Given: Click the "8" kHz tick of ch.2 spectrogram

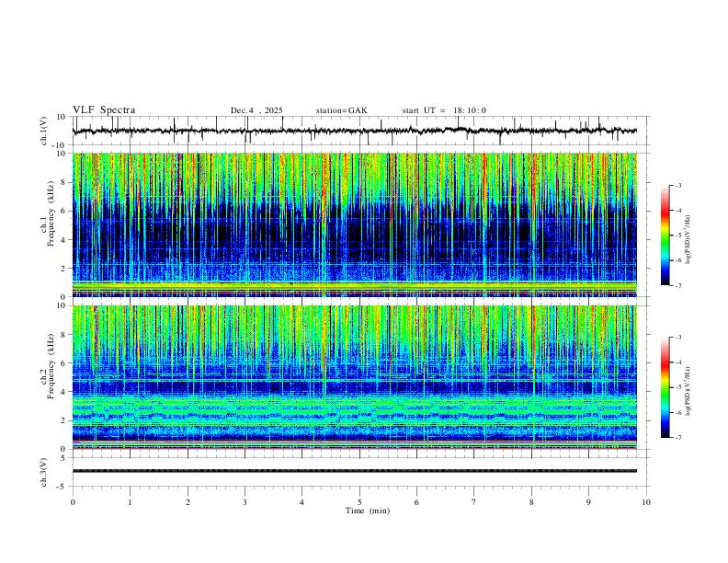Looking at the screenshot, I should [x=63, y=335].
